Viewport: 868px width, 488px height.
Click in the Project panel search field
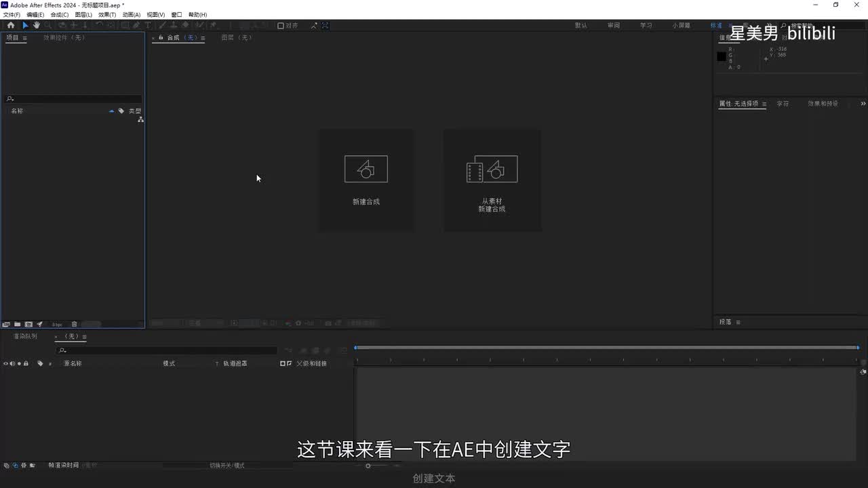(x=73, y=99)
